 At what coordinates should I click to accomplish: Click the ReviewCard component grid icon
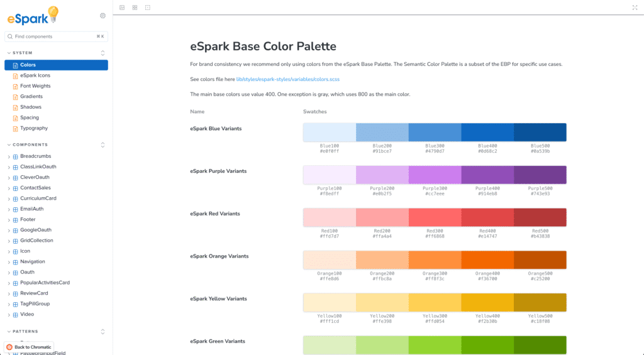click(15, 294)
